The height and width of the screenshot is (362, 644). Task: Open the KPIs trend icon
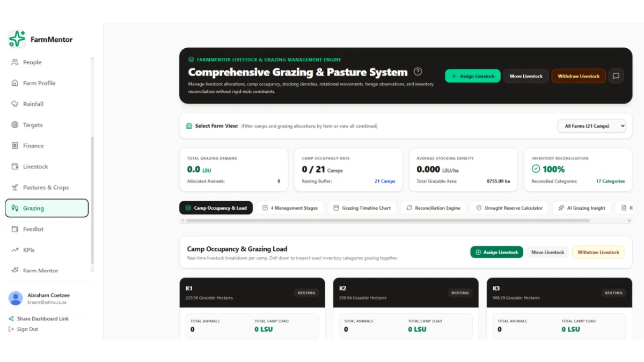pyautogui.click(x=15, y=250)
